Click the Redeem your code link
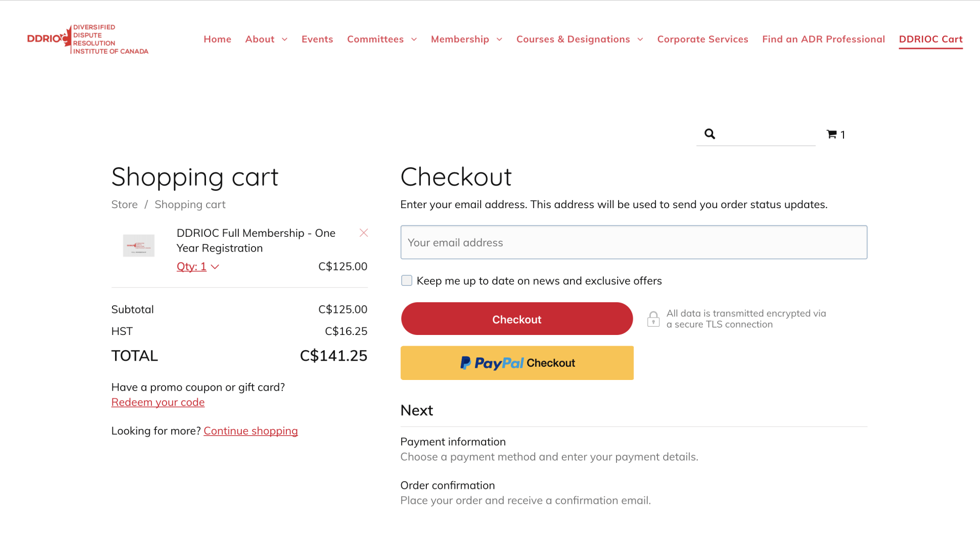The height and width of the screenshot is (560, 980). pos(158,402)
